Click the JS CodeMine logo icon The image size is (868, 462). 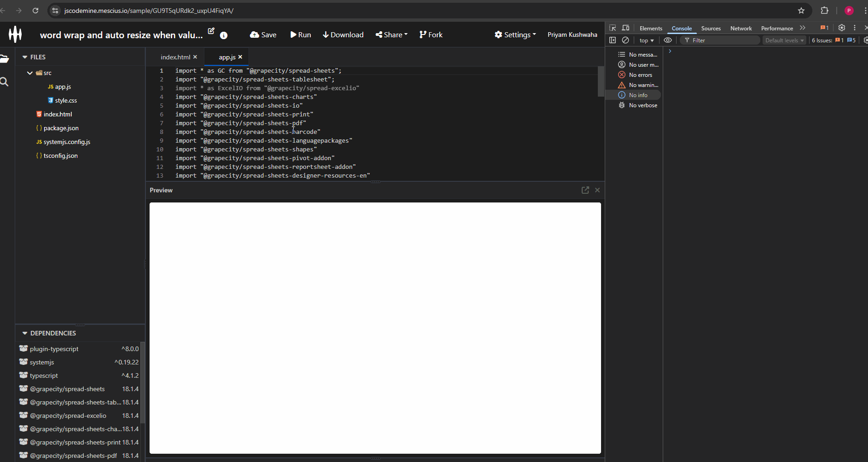(15, 34)
